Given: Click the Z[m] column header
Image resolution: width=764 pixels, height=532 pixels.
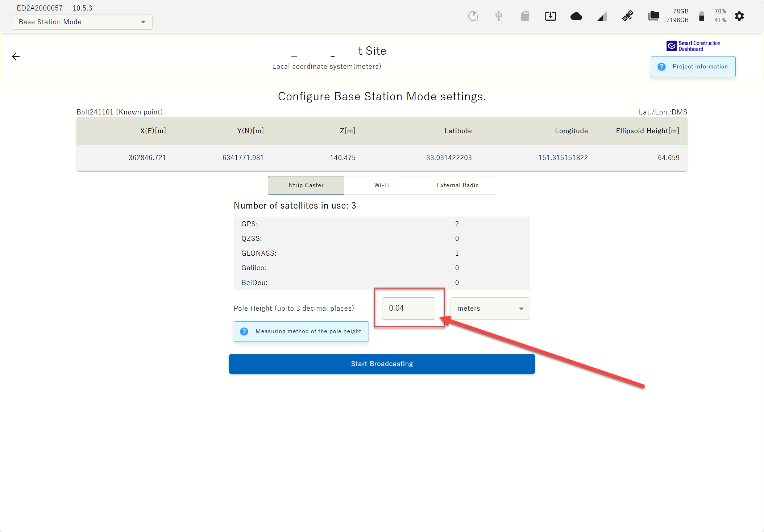Looking at the screenshot, I should [x=348, y=131].
